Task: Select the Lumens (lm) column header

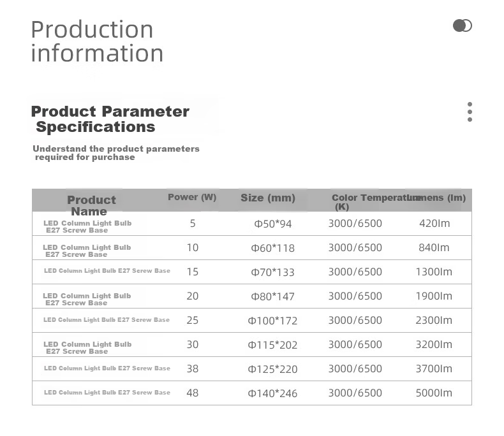Action: [x=436, y=198]
